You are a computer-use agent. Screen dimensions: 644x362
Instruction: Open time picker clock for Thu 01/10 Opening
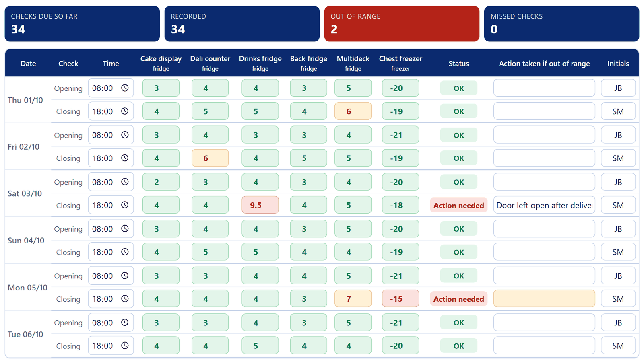pos(125,88)
